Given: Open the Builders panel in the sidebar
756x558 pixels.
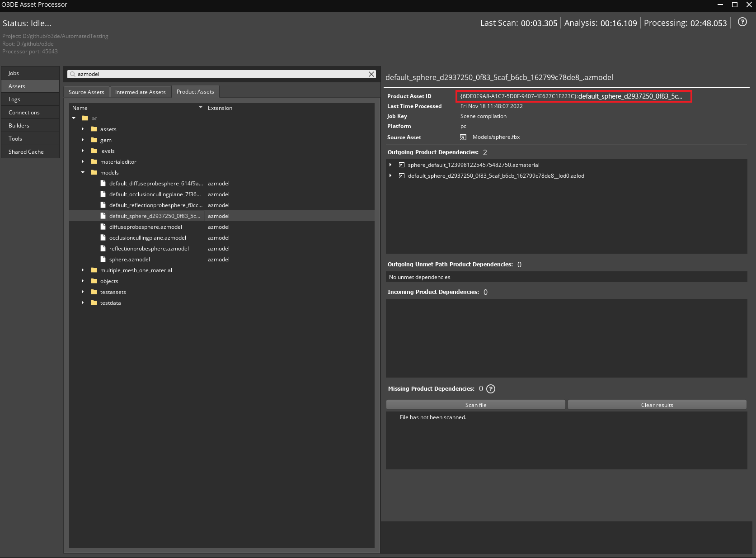Looking at the screenshot, I should tap(19, 125).
